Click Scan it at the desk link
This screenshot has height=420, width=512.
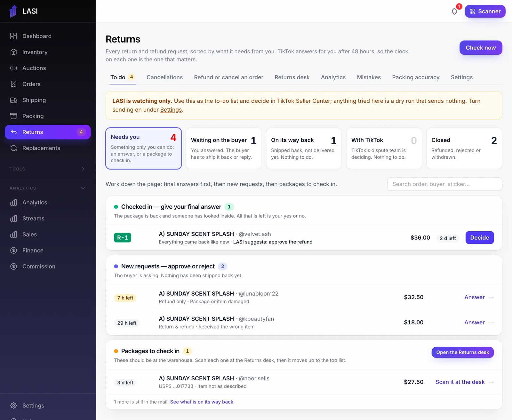(464, 382)
